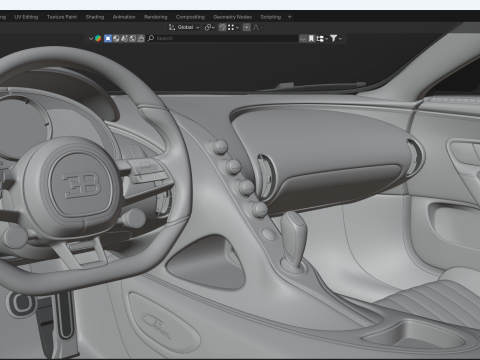This screenshot has height=360, width=480.
Task: Open the snapping options dropdown
Action: (x=233, y=27)
